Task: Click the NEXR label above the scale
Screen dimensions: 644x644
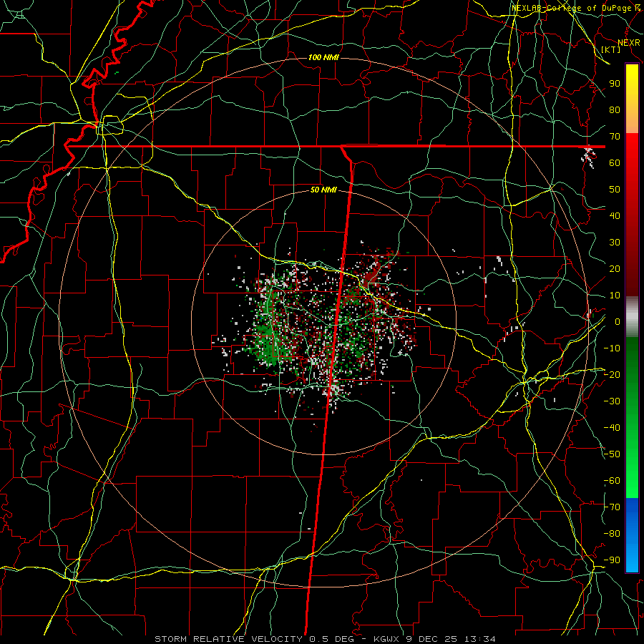Action: click(x=628, y=43)
